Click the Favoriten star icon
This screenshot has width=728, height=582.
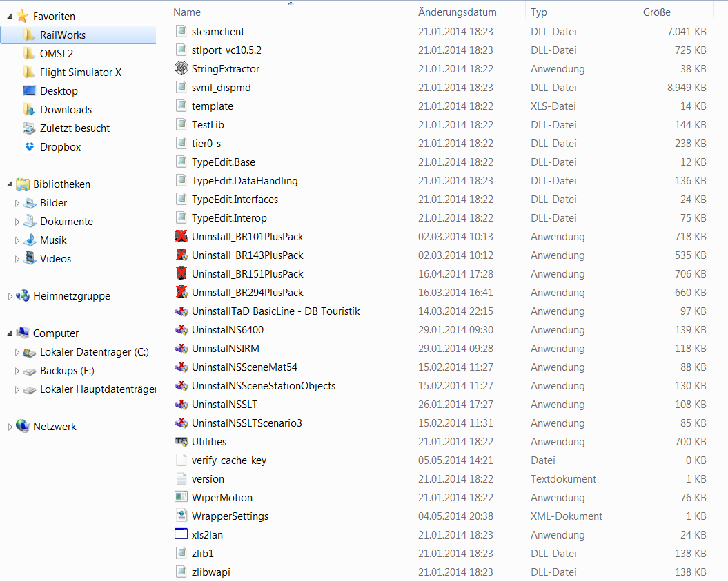(22, 16)
